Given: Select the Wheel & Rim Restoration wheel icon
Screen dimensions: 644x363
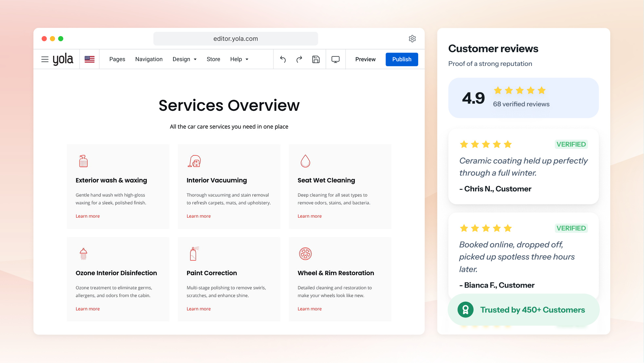Looking at the screenshot, I should point(305,254).
